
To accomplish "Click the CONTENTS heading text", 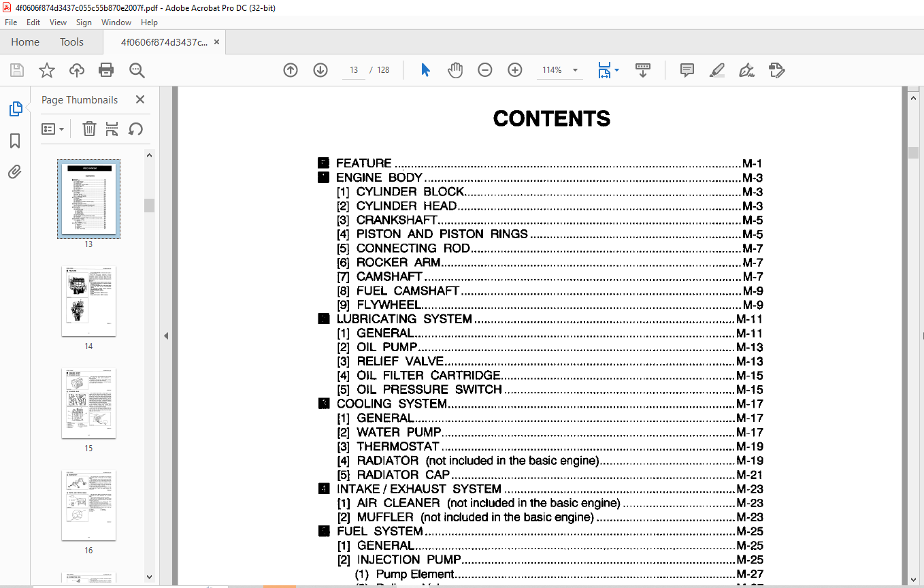I will (552, 119).
